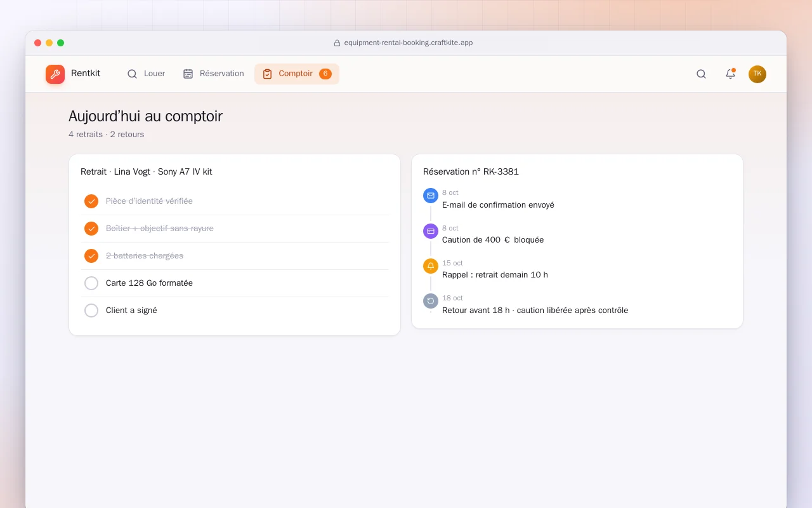The height and width of the screenshot is (508, 812).
Task: Click the purple card caution timeline icon
Action: point(431,231)
